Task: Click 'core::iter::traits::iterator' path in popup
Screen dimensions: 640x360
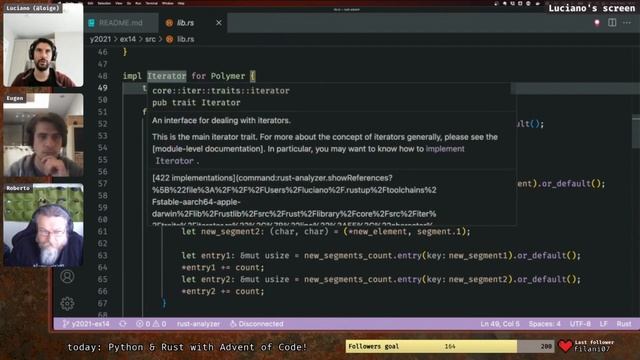Action: pos(221,91)
